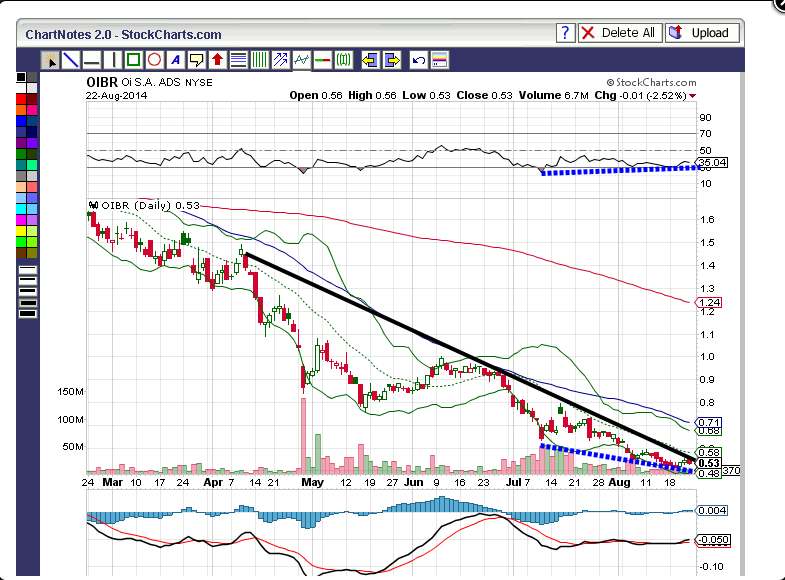Select the hot pink color swatch
The height and width of the screenshot is (580, 785).
(32, 110)
